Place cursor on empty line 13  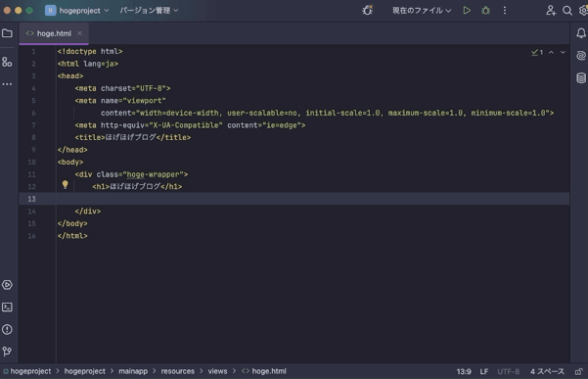[x=294, y=199]
